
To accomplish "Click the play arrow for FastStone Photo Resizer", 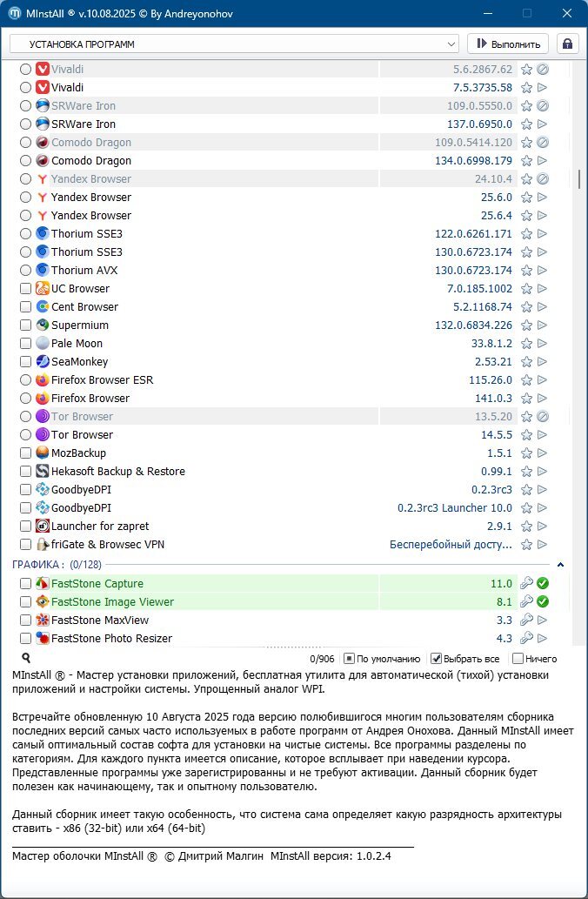I will tap(542, 638).
